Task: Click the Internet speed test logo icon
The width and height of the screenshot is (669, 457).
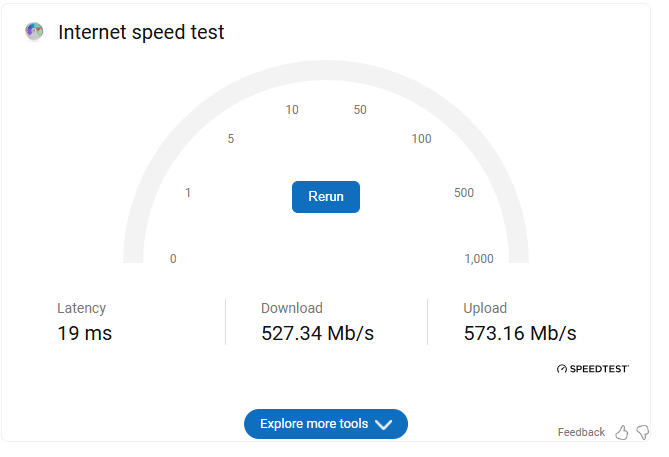Action: point(34,32)
